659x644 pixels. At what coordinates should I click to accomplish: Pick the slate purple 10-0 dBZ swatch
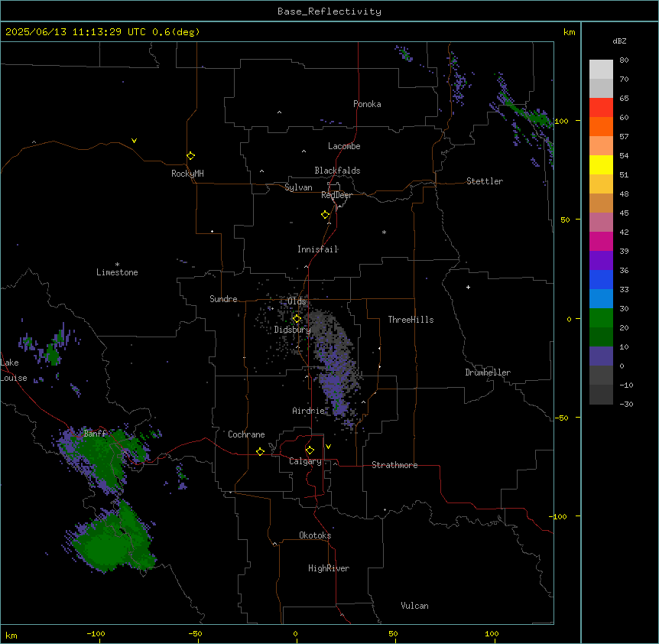[x=601, y=356]
